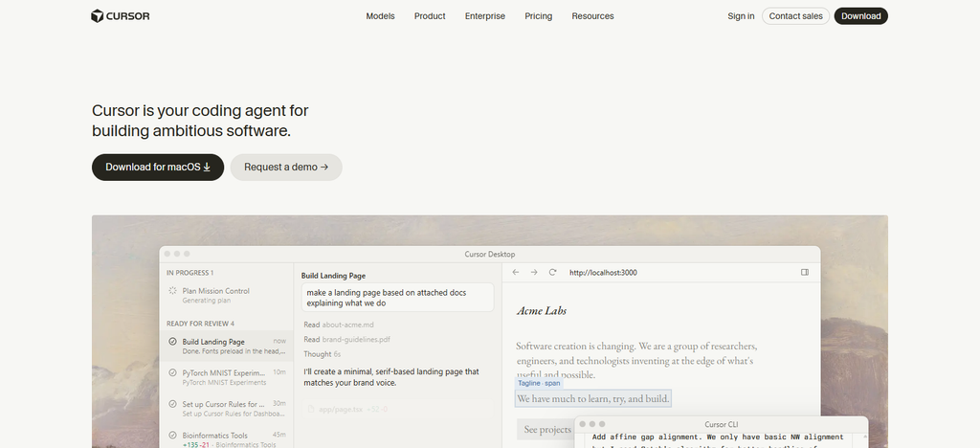The width and height of the screenshot is (980, 448).
Task: Click the header Download button
Action: 860,16
